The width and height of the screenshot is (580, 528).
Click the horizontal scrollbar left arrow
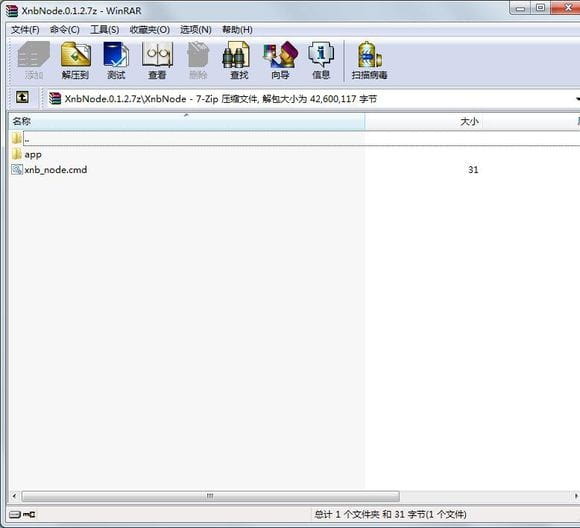click(x=14, y=496)
